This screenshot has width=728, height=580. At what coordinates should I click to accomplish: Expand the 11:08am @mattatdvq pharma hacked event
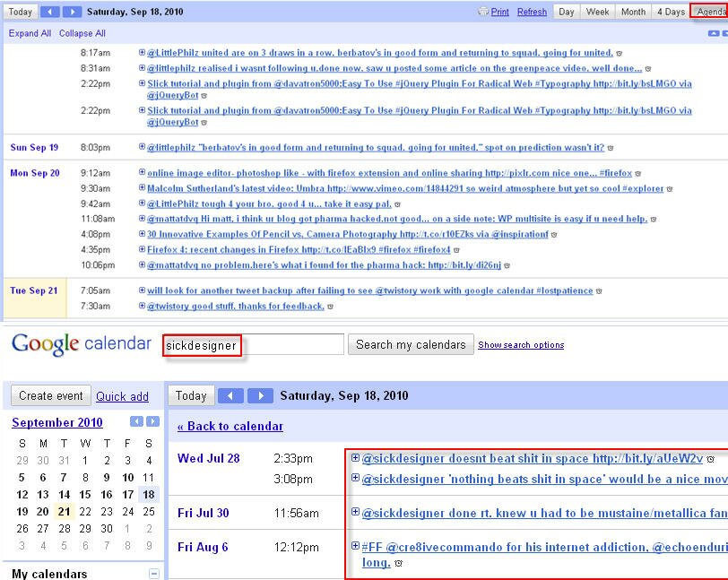(142, 218)
